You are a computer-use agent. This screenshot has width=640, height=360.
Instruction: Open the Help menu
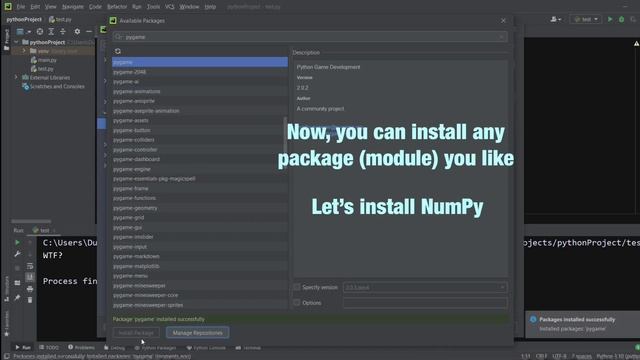pos(210,7)
